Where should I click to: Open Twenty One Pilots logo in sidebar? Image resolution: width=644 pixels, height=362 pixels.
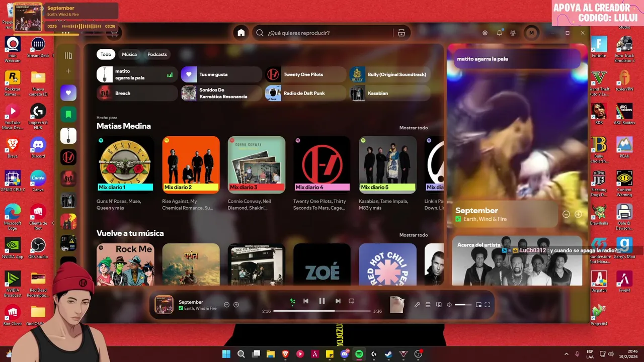click(68, 157)
